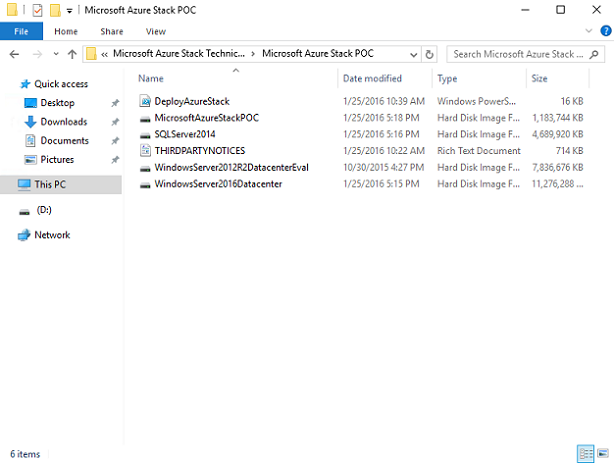This screenshot has height=463, width=614.
Task: Select Network in the navigation pane
Action: [52, 235]
